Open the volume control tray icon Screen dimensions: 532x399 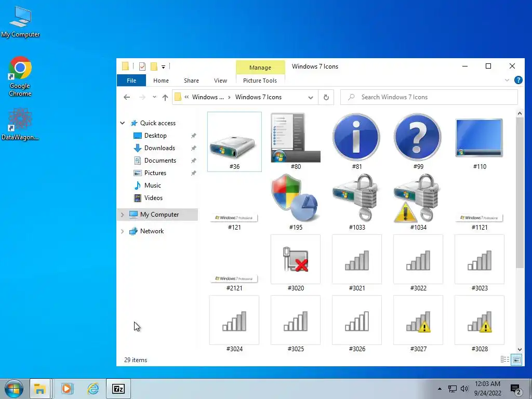pyautogui.click(x=464, y=389)
